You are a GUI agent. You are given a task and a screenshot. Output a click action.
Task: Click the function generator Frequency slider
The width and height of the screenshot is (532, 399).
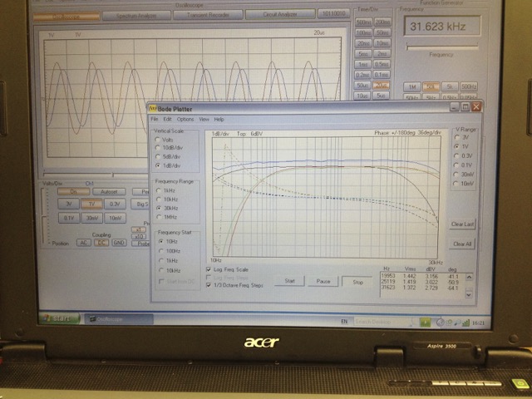442,47
